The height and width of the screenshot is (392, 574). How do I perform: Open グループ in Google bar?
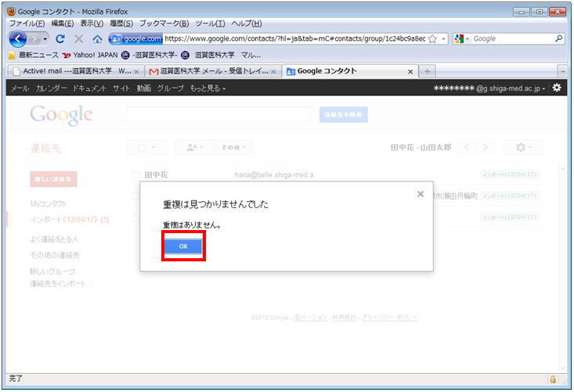tap(171, 88)
